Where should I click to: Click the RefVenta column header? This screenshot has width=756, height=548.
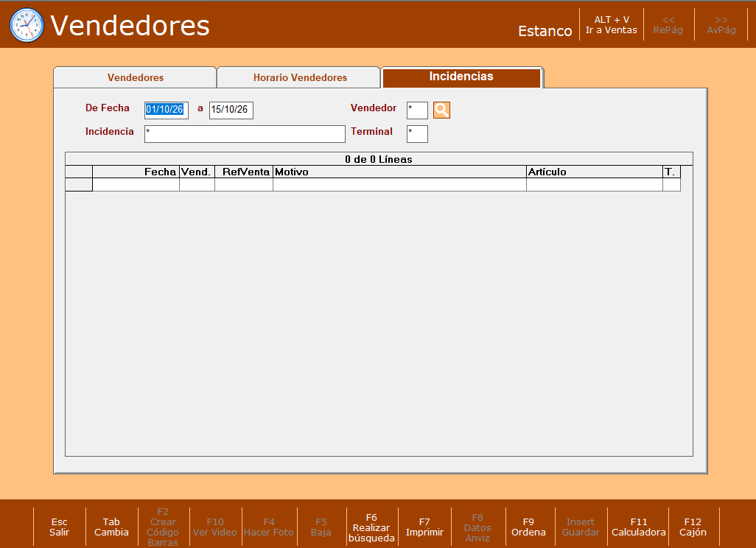click(244, 172)
